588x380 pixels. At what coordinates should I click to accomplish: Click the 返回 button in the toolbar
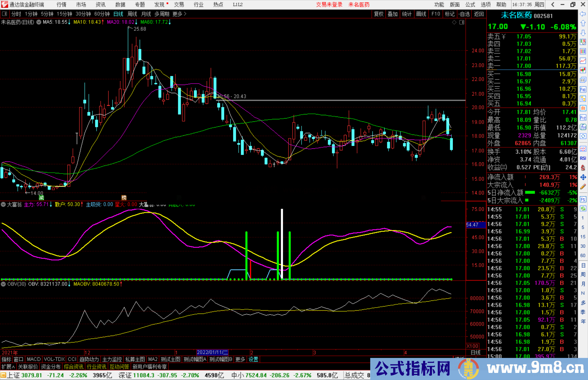click(x=479, y=14)
